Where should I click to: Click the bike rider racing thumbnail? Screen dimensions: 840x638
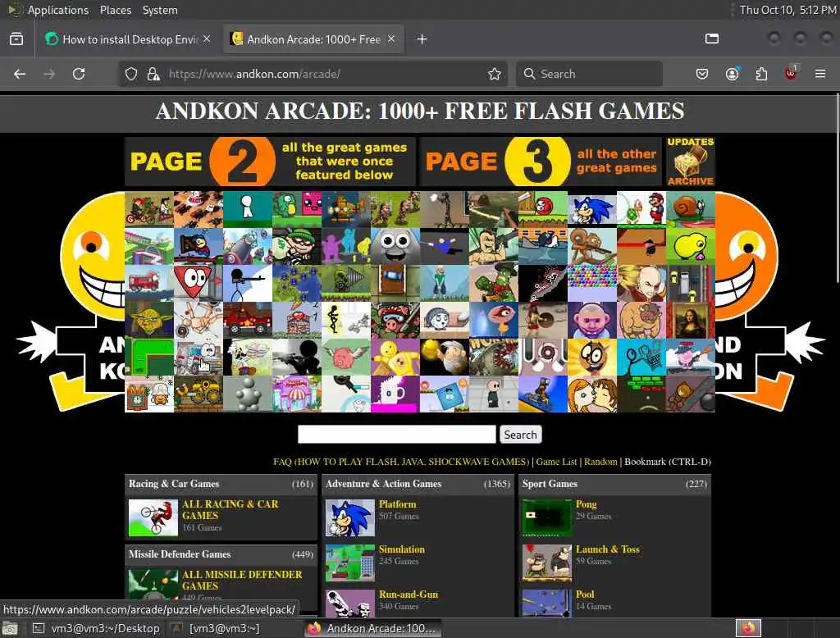coord(153,518)
